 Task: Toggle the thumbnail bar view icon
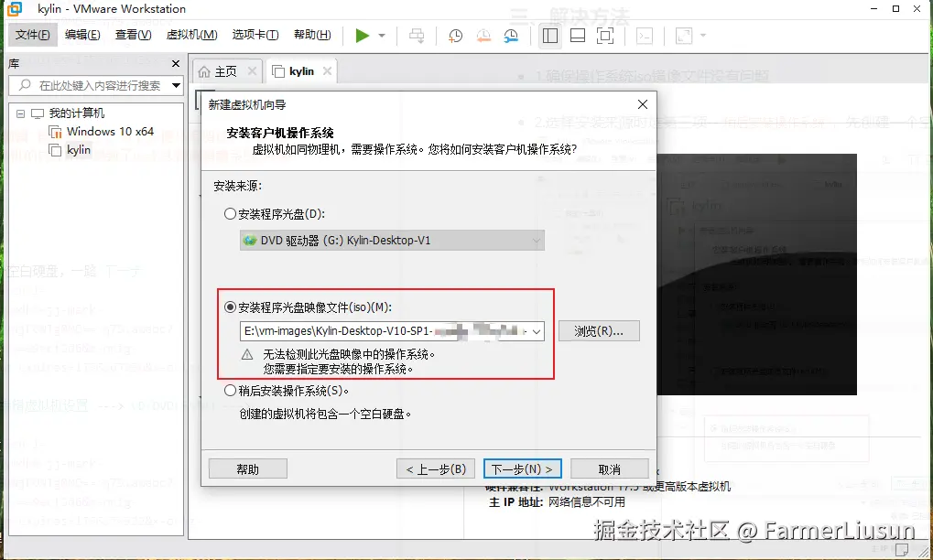[578, 36]
